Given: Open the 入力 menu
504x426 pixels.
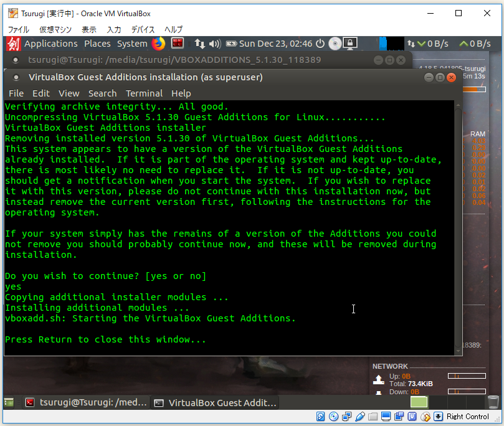Looking at the screenshot, I should [114, 29].
